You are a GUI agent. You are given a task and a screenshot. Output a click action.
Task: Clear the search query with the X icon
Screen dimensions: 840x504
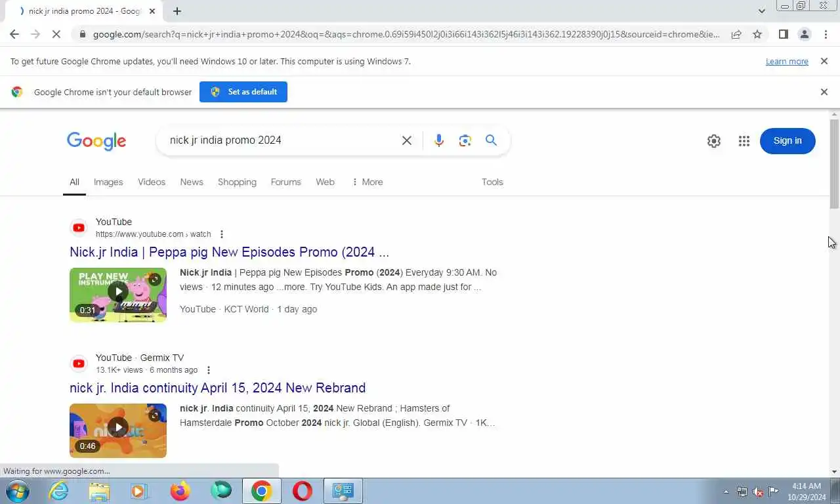(x=407, y=140)
